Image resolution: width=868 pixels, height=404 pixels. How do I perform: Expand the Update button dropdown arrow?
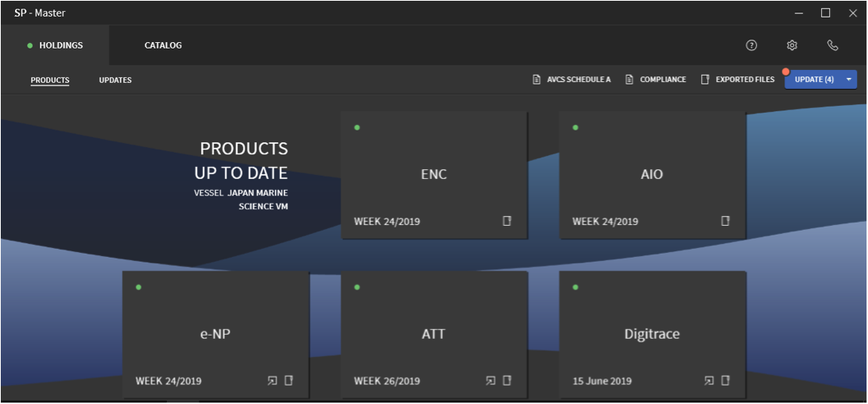(849, 80)
